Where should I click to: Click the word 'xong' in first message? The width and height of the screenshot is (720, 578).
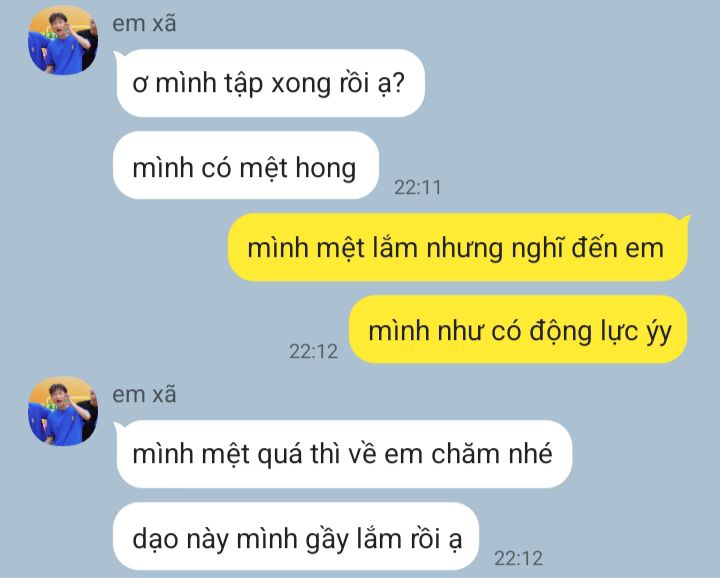coord(300,85)
